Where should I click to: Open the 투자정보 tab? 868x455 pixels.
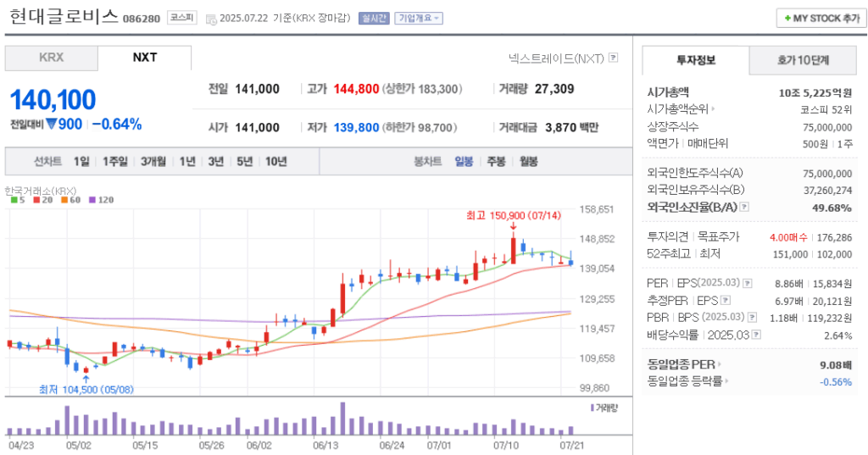(x=696, y=60)
